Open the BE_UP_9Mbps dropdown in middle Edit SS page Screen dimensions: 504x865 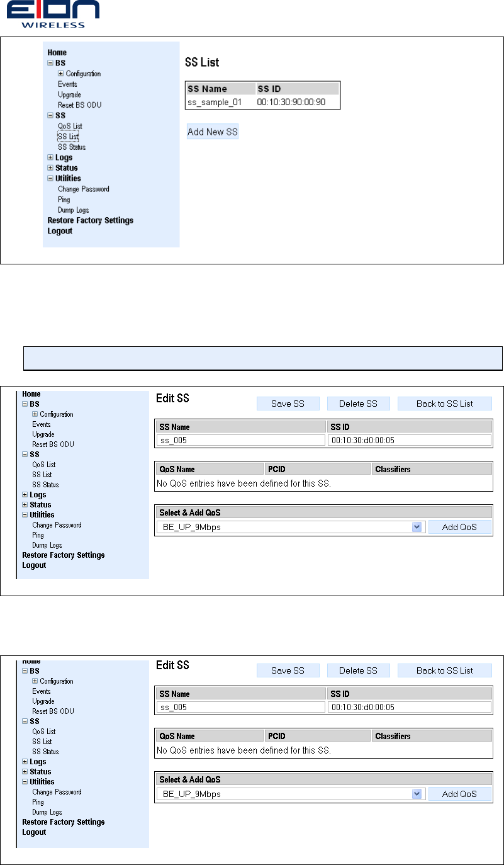[x=417, y=527]
